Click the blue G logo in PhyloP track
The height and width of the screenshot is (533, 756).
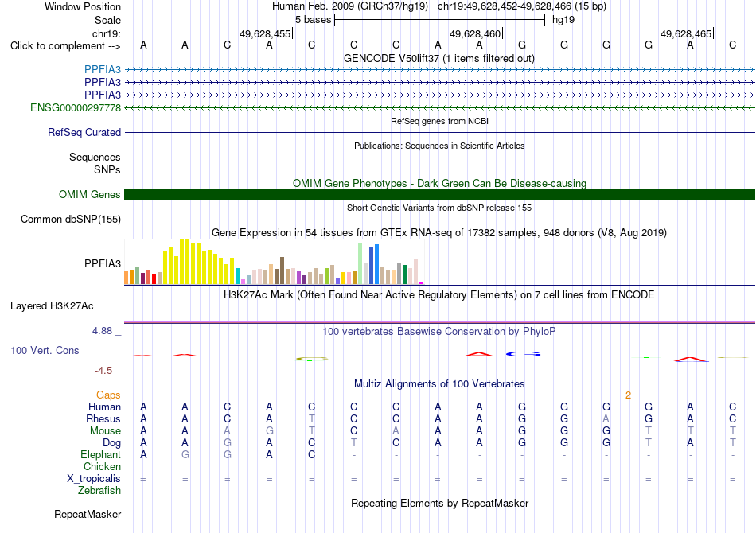(523, 354)
